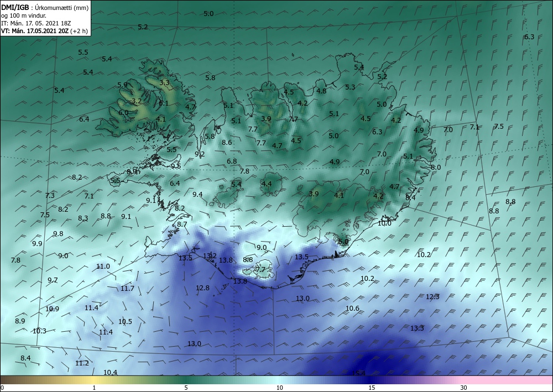Click the '4.4' value on the central glacier
This screenshot has width=553, height=392.
267,184
